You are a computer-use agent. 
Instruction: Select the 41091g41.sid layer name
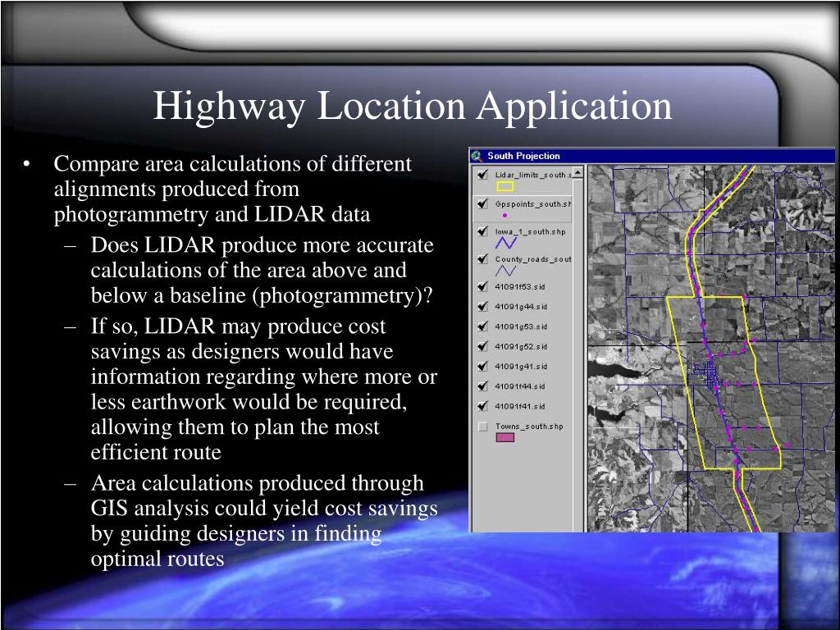click(x=521, y=367)
